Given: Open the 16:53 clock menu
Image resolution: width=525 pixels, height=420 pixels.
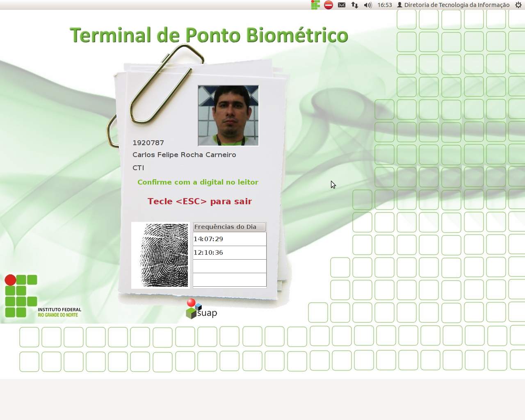Looking at the screenshot, I should tap(385, 5).
